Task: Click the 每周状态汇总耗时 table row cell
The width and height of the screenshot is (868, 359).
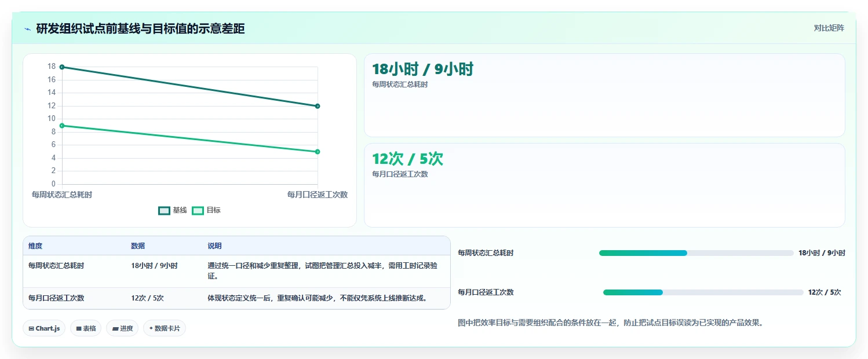Action: 56,266
